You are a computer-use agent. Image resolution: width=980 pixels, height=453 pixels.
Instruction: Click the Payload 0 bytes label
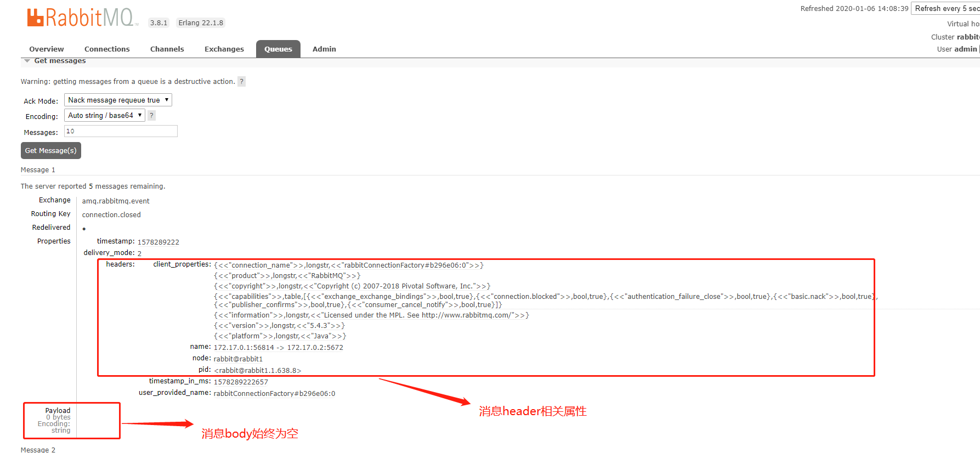(58, 414)
